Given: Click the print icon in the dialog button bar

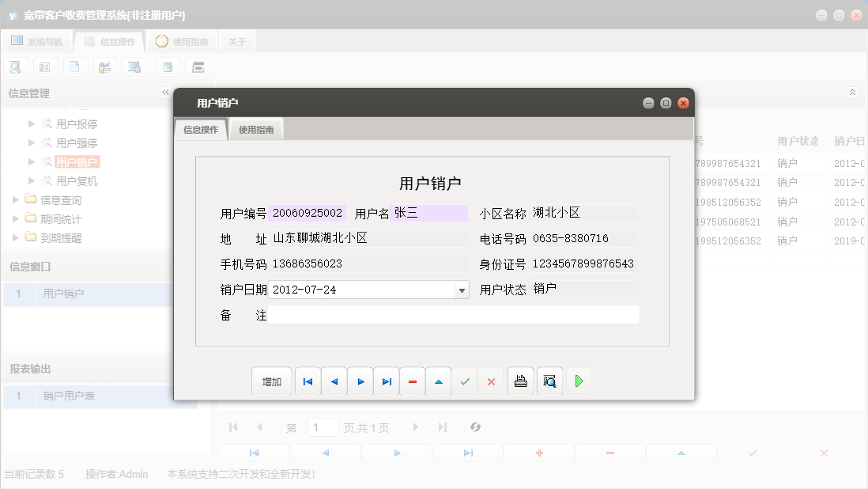Looking at the screenshot, I should (x=520, y=381).
